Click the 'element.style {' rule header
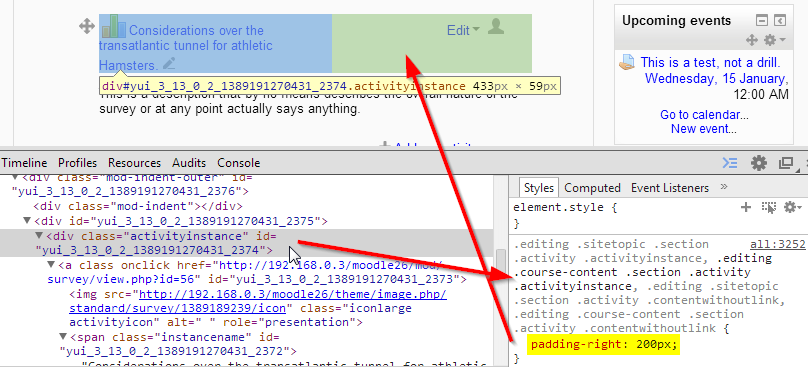808x367 pixels. [565, 208]
